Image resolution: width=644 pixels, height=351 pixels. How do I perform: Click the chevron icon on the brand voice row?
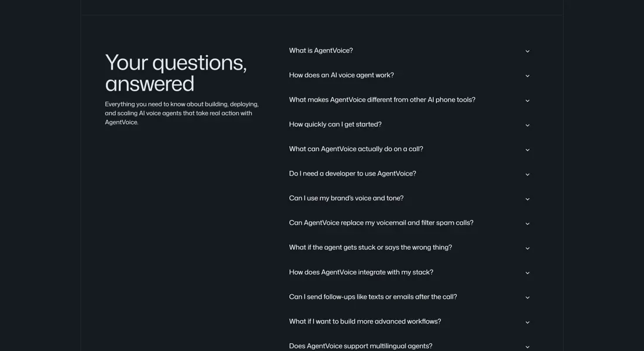tap(527, 198)
